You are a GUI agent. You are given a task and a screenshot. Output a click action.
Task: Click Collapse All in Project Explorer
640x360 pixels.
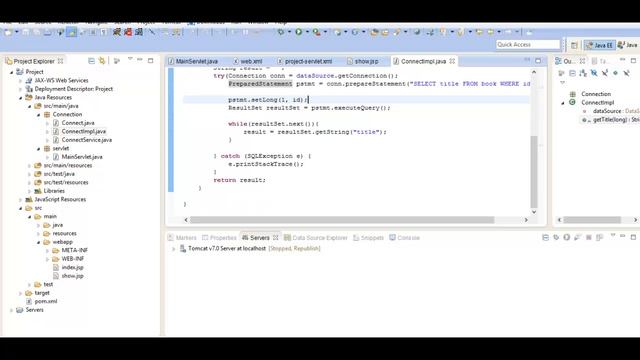pos(91,61)
